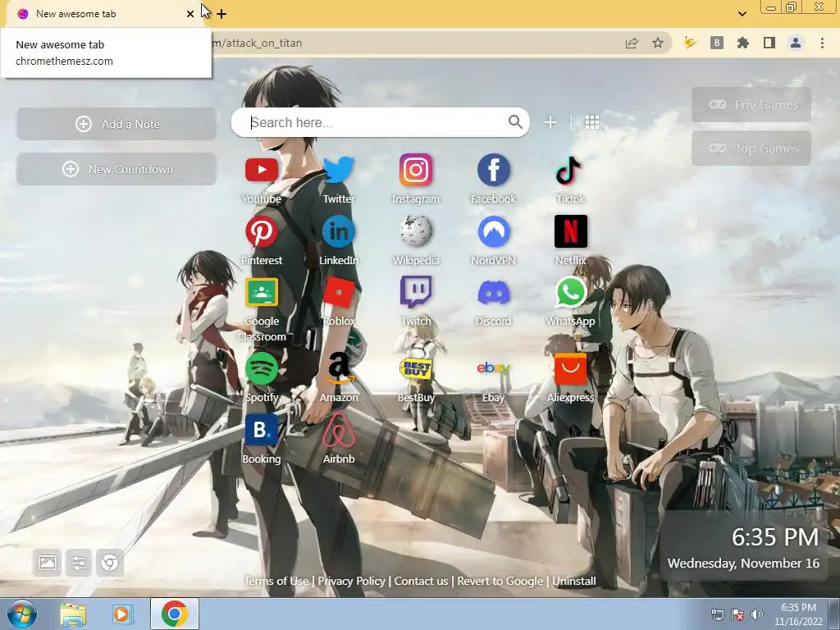The image size is (840, 630).
Task: Open the Facebook shortcut icon
Action: (x=493, y=171)
